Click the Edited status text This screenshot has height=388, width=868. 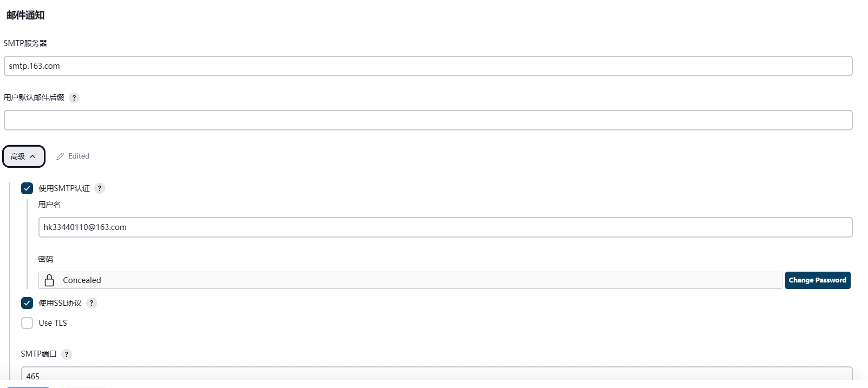coord(79,156)
